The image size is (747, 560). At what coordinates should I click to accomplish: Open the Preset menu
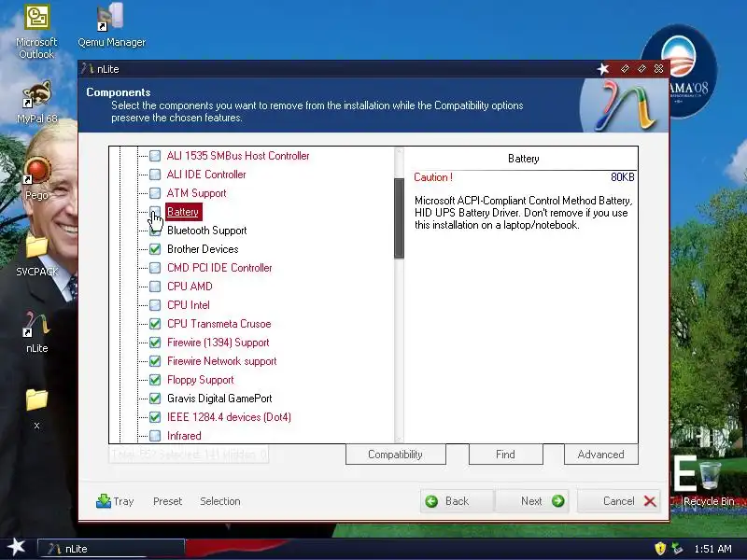point(168,501)
